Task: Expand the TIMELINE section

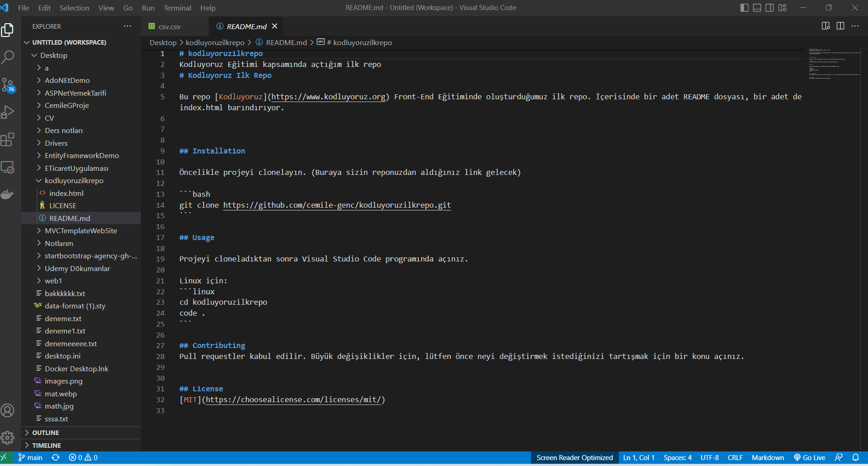Action: pyautogui.click(x=81, y=445)
